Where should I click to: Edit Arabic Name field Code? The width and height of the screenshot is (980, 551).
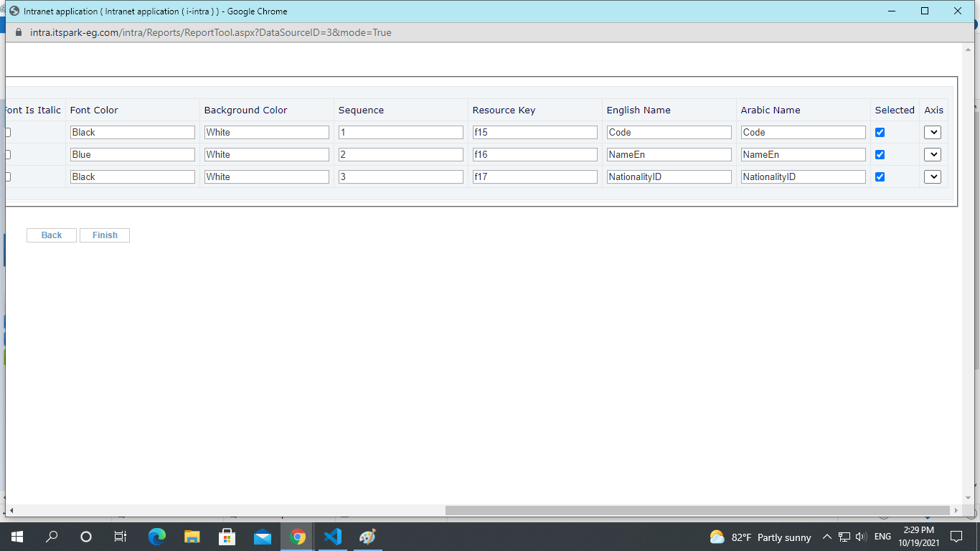tap(804, 132)
